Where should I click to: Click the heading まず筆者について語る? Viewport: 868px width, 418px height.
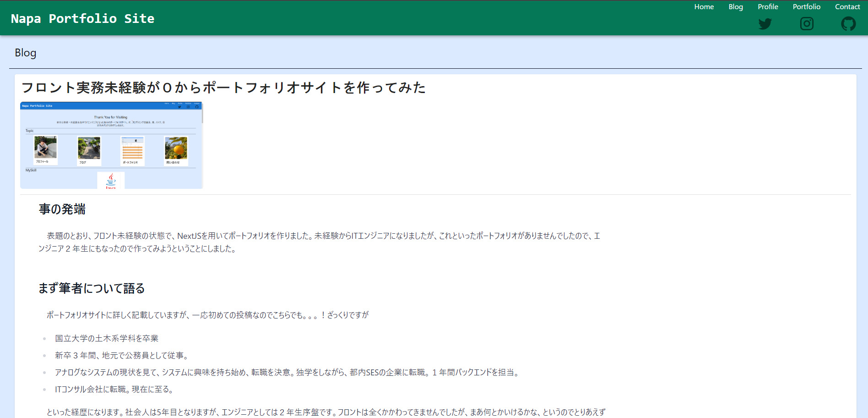pos(92,288)
